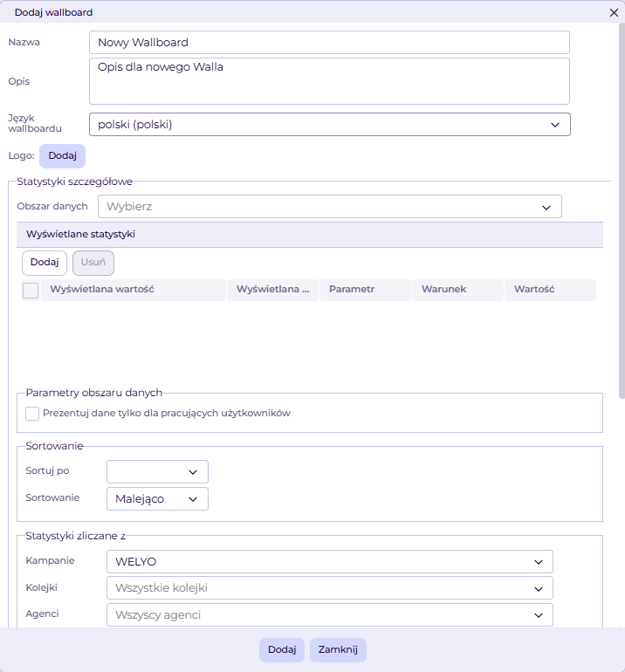This screenshot has height=672, width=625.
Task: Close the Dodaj wallboard dialog
Action: click(x=614, y=13)
